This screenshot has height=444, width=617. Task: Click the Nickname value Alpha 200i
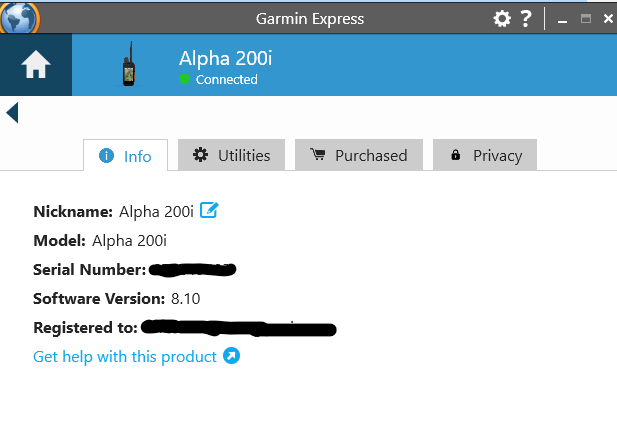[x=156, y=212]
